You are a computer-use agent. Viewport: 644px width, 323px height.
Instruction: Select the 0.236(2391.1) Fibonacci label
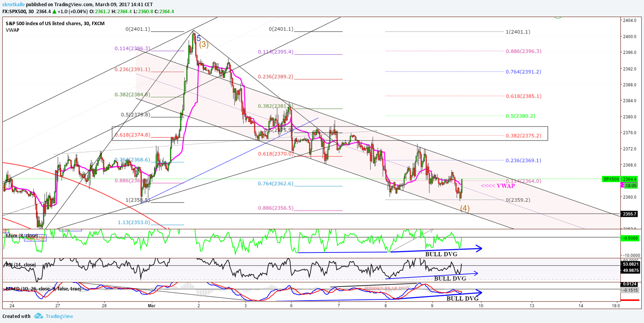(x=132, y=69)
